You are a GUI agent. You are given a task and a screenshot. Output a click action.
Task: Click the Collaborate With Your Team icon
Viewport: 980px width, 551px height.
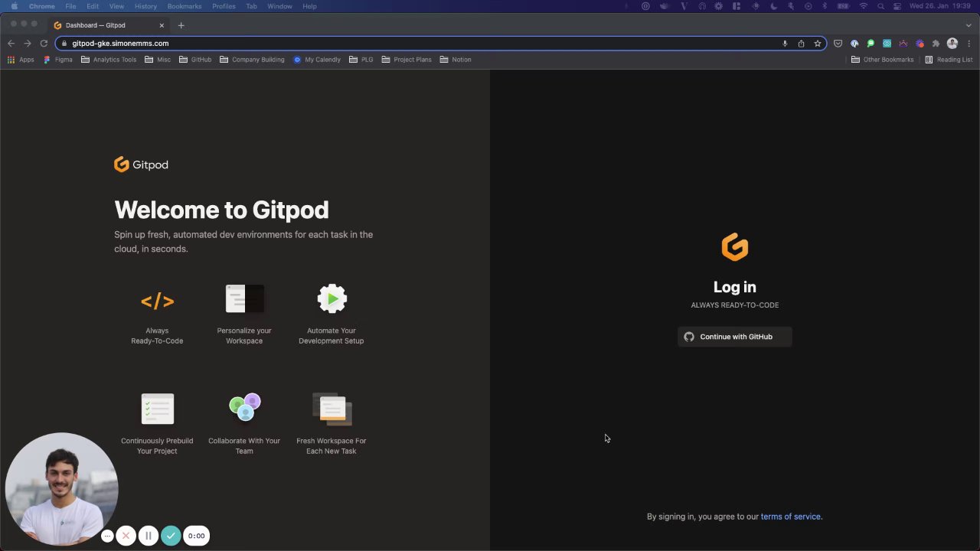pyautogui.click(x=244, y=407)
